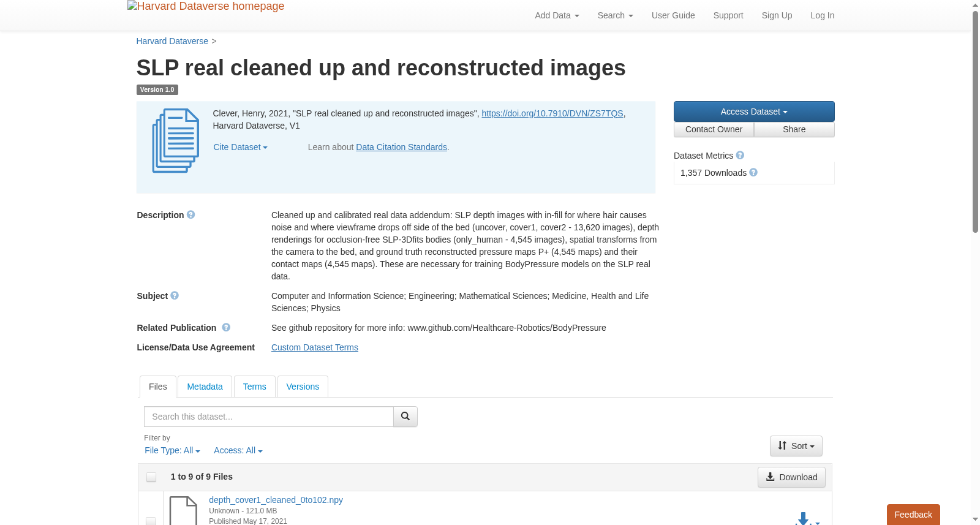Click Log In in navbar
980x525 pixels.
pyautogui.click(x=823, y=15)
